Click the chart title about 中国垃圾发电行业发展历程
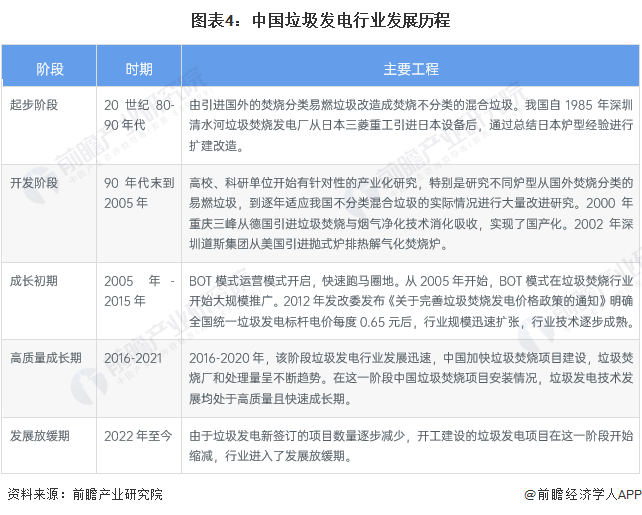 [321, 19]
